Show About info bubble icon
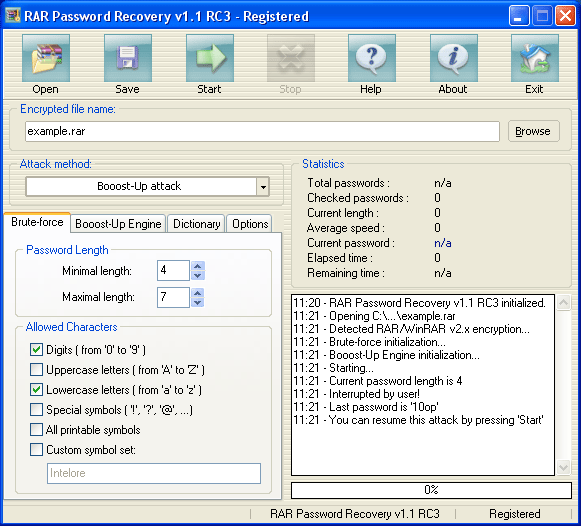The width and height of the screenshot is (581, 526). point(454,58)
